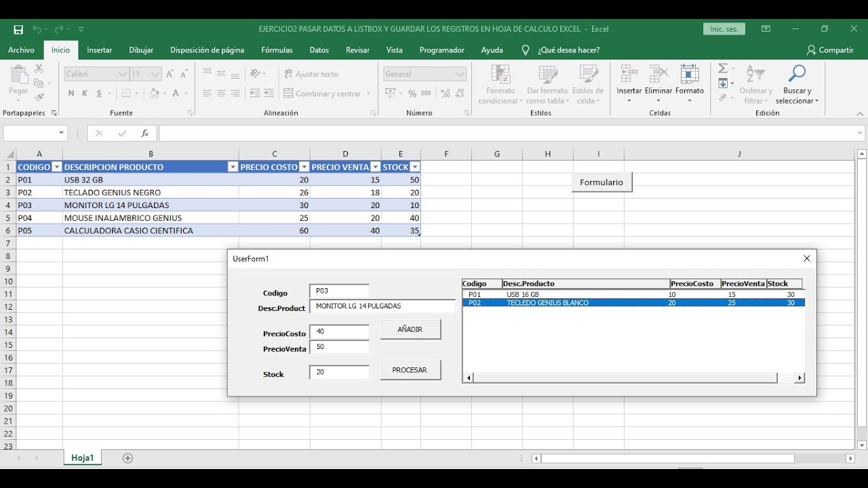Toggle underline S formatting
The width and height of the screenshot is (868, 488).
click(x=99, y=94)
